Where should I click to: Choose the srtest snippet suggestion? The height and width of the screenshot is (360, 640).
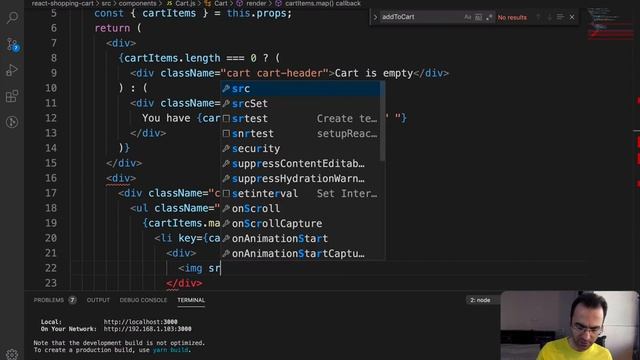tap(300, 119)
